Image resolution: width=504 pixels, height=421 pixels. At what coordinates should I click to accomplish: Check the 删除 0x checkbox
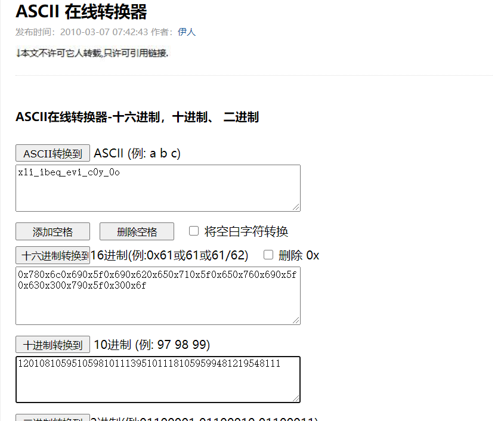pyautogui.click(x=268, y=255)
